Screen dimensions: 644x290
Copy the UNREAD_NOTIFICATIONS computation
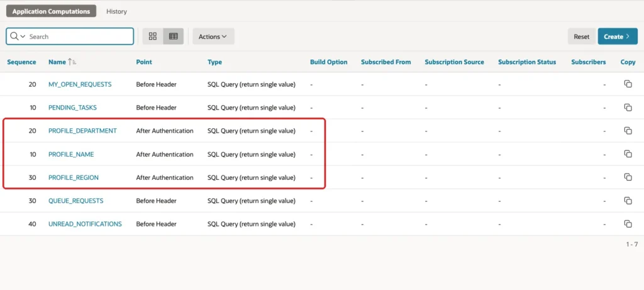(628, 224)
